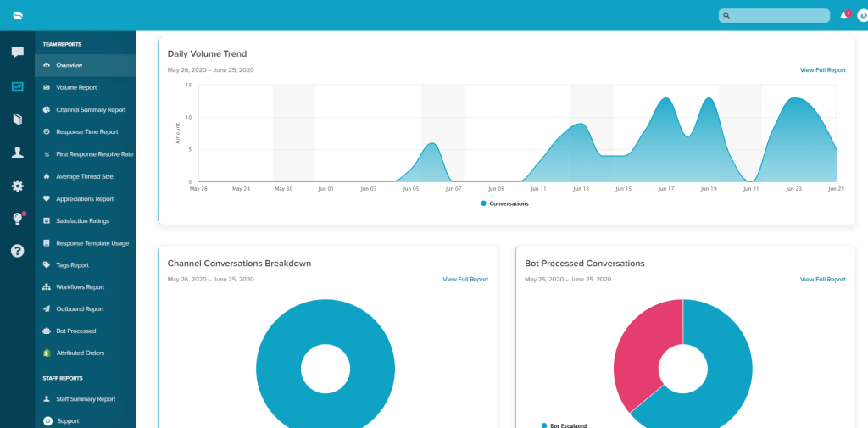This screenshot has width=868, height=428.
Task: Click the STAFF REPORTS section heading
Action: (63, 378)
